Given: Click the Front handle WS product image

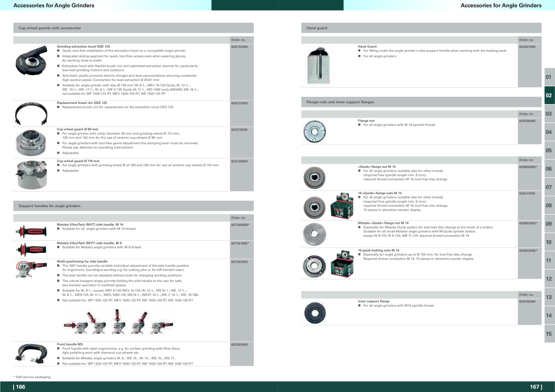Looking at the screenshot, I should click(30, 353).
